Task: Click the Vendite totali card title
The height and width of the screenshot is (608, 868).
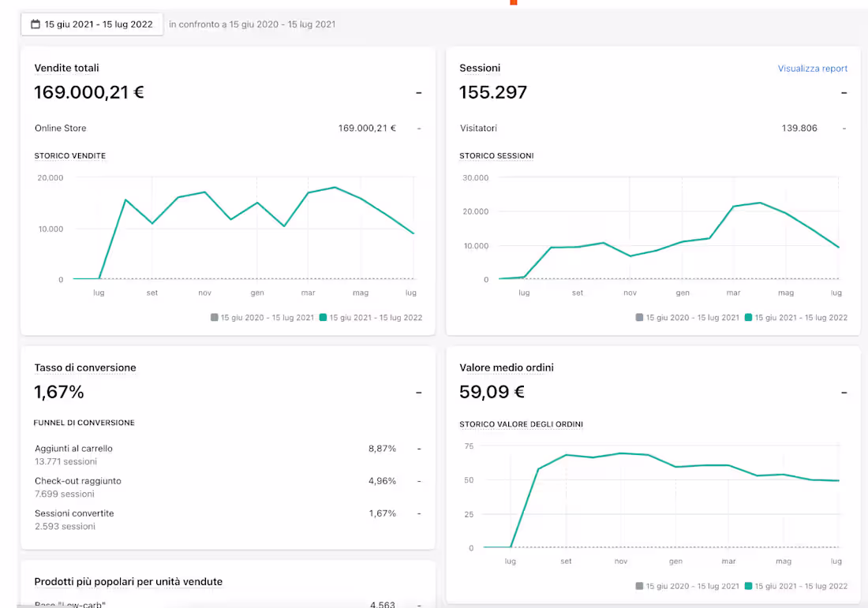Action: (66, 68)
